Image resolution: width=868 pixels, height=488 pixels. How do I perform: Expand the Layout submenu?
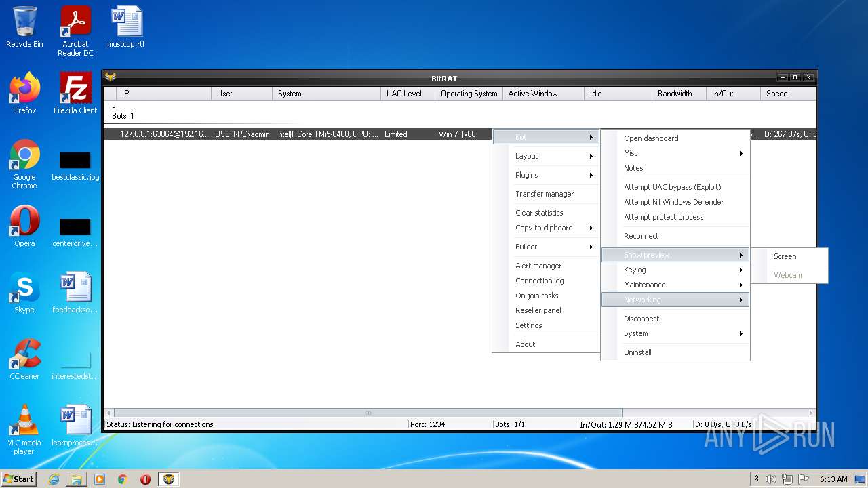coord(546,156)
